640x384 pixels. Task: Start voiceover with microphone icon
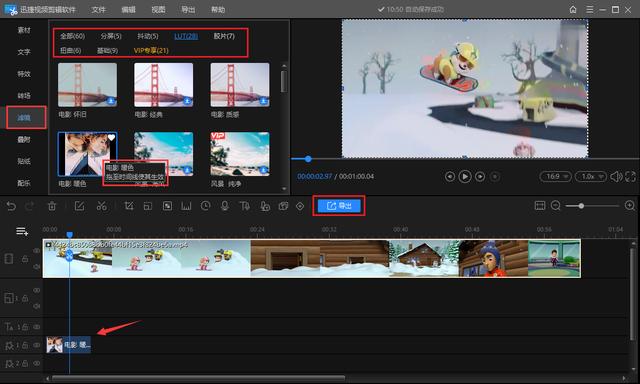click(224, 206)
